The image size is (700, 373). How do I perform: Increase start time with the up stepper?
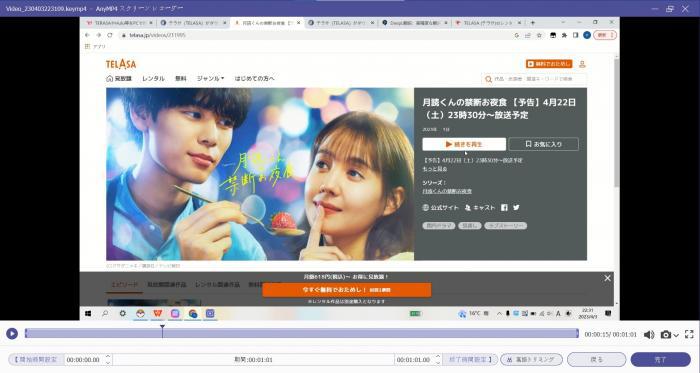click(x=108, y=356)
